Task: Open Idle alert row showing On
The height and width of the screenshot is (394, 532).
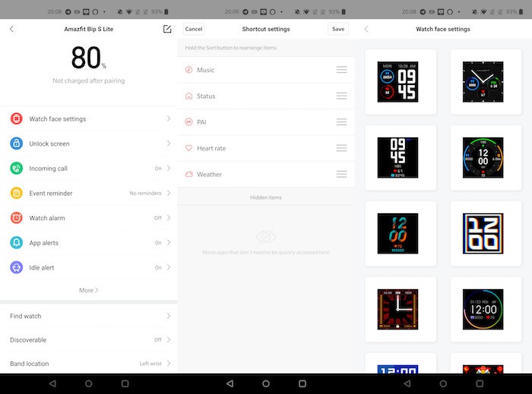Action: point(89,267)
